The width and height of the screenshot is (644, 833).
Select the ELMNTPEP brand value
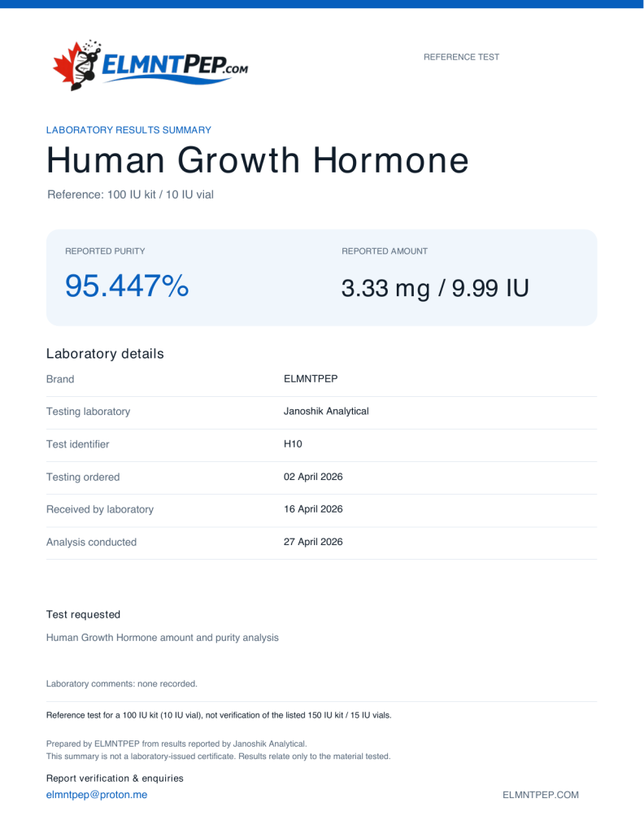311,379
